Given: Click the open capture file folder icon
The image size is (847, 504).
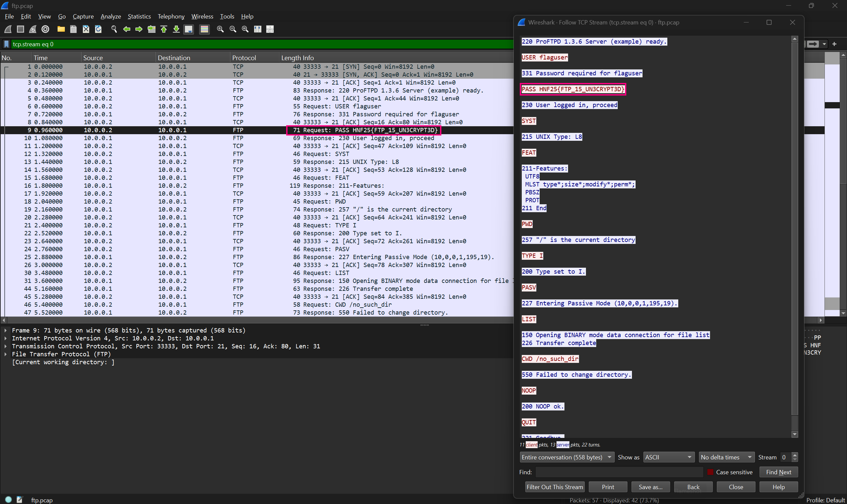Looking at the screenshot, I should (x=61, y=29).
